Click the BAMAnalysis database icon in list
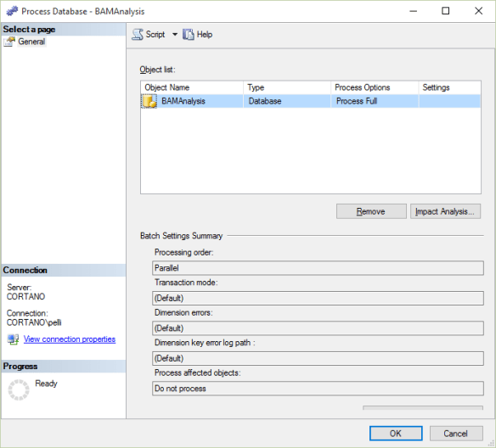 pos(149,102)
